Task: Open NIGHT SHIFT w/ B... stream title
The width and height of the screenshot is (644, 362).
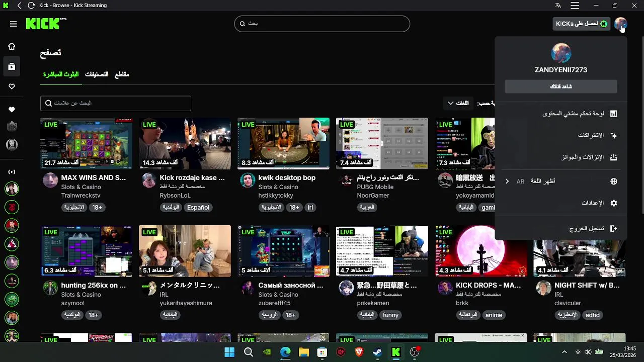Action: (587, 285)
